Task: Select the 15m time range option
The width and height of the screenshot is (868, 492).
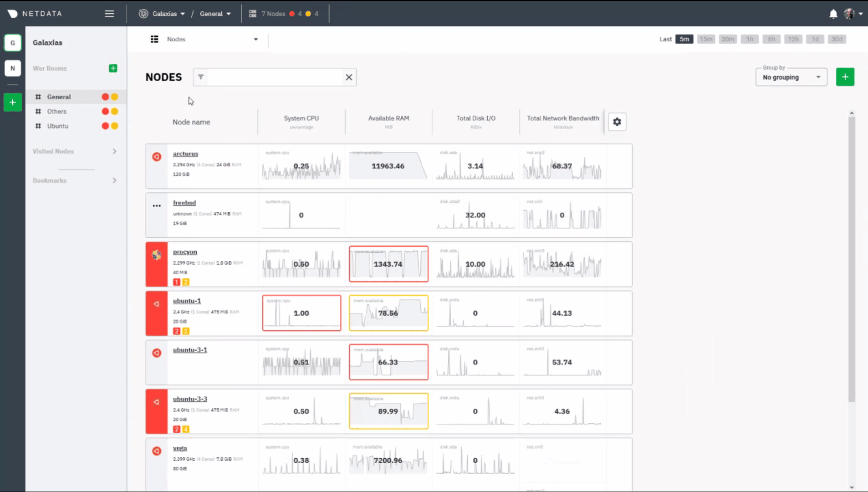Action: [706, 39]
